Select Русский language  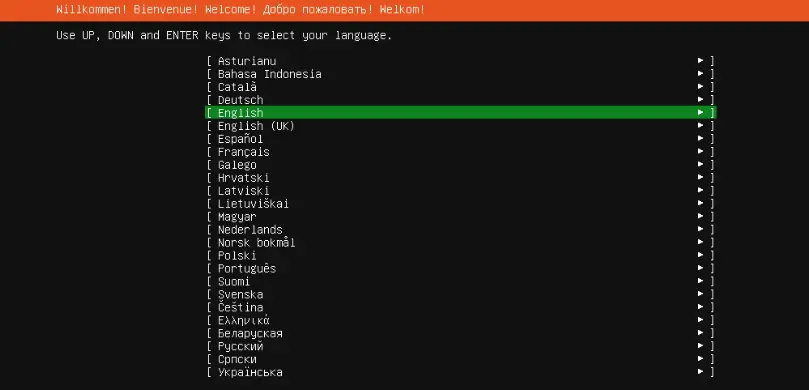[x=461, y=346]
